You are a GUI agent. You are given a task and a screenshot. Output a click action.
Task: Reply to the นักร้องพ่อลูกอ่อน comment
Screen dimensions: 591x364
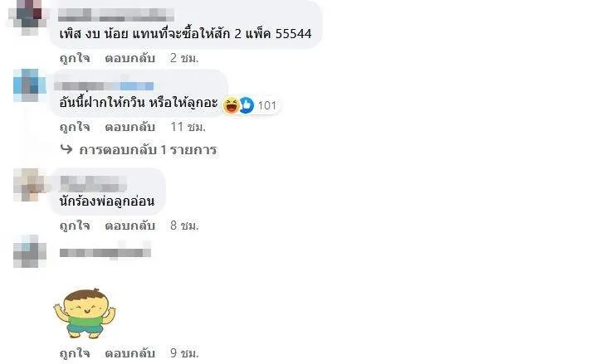130,226
